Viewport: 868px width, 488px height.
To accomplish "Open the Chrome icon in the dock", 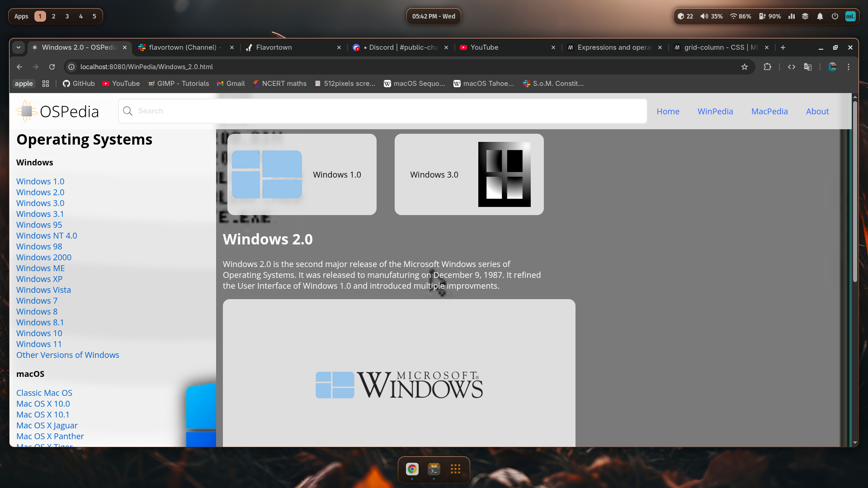I will pyautogui.click(x=412, y=469).
